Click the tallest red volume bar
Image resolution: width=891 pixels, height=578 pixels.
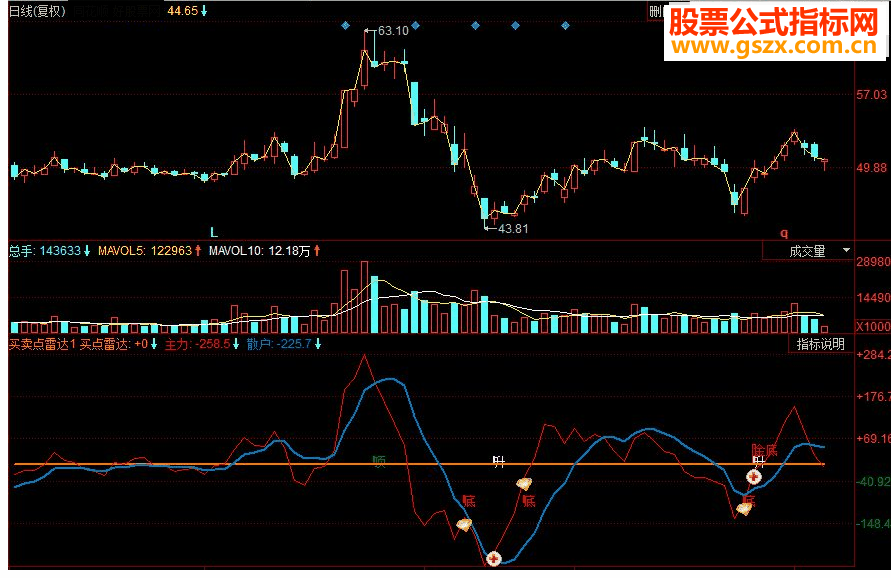(x=364, y=297)
